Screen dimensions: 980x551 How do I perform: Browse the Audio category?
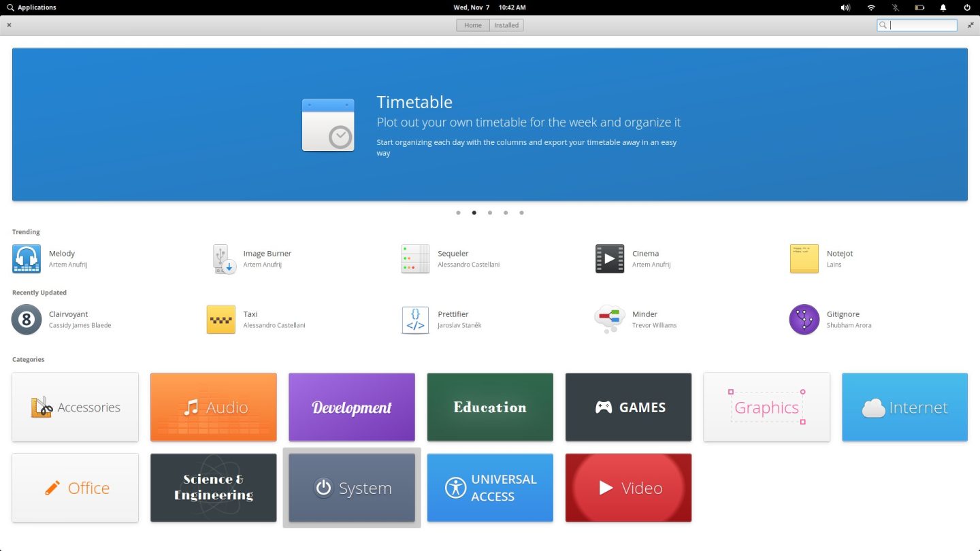tap(213, 407)
